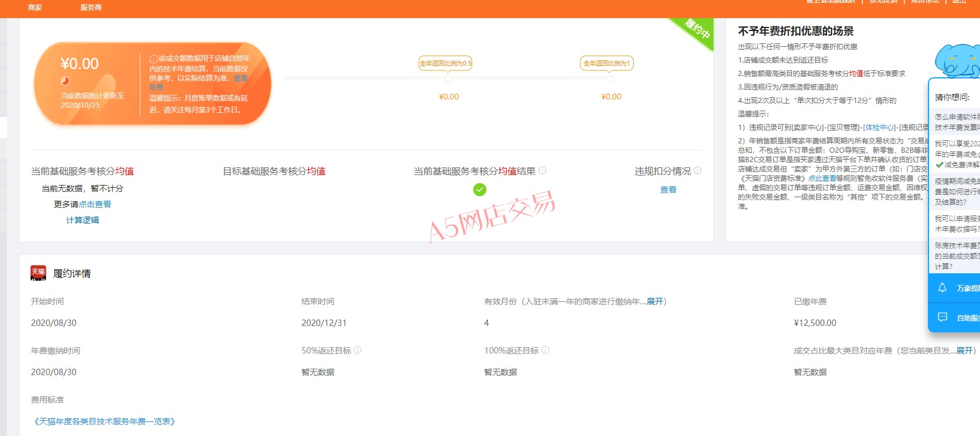Click the green checkmark result icon

coord(480,190)
